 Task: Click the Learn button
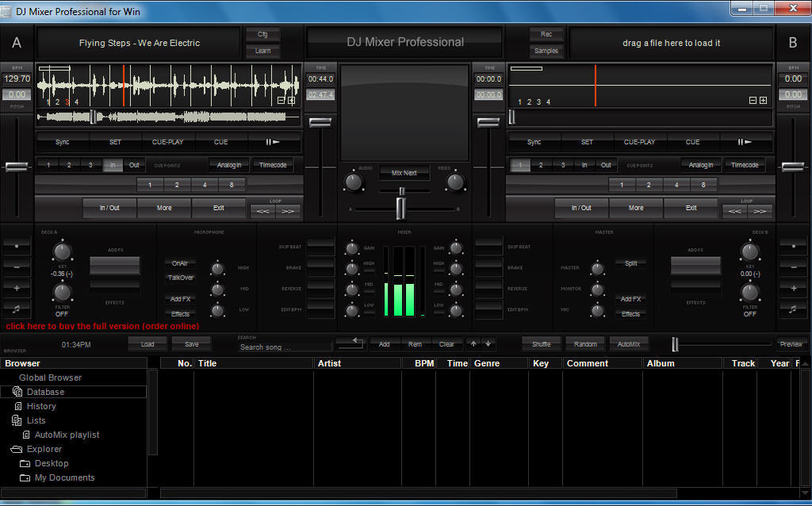(262, 51)
